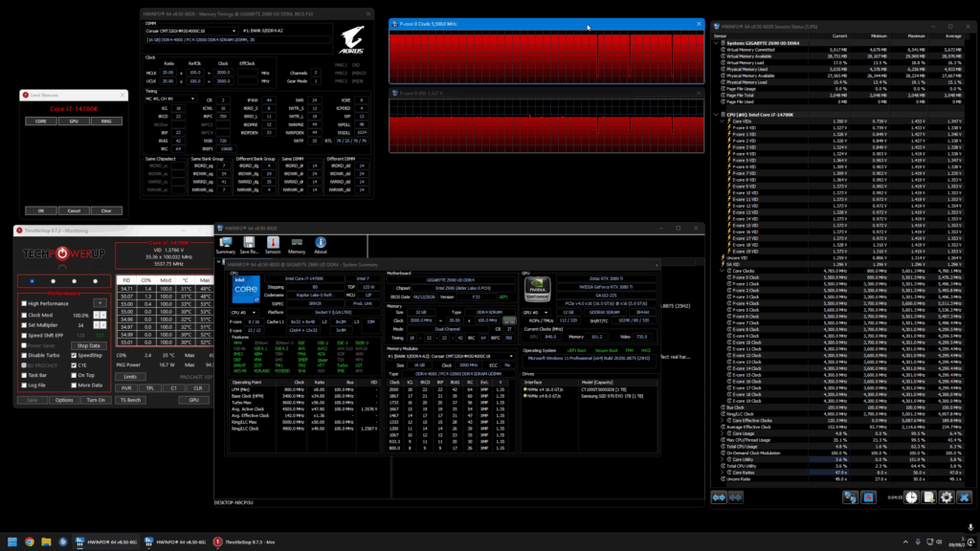
Task: Shrink sensor columns with blue inward arrows
Action: pyautogui.click(x=736, y=497)
